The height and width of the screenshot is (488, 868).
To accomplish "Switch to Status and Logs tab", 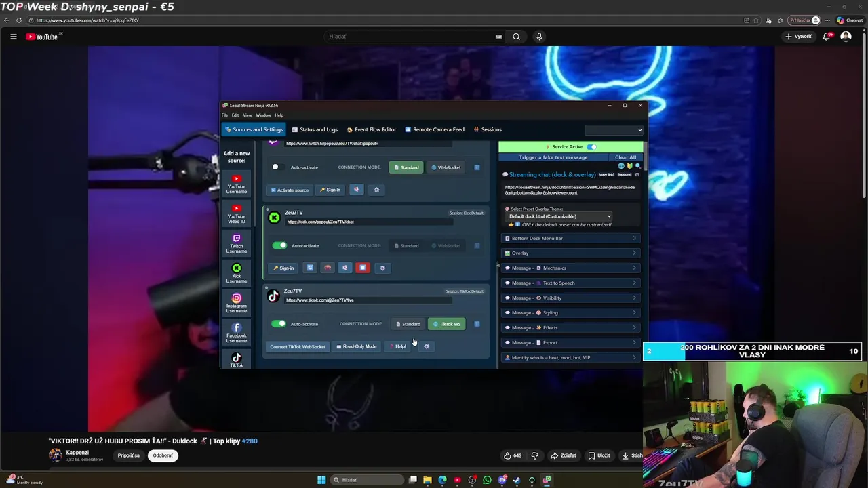I will [315, 129].
